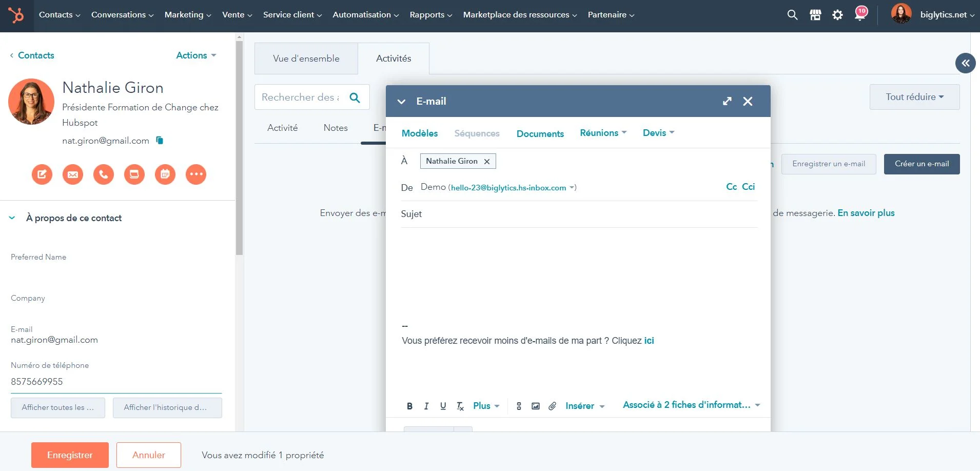Copy email address with the copy icon
The width and height of the screenshot is (980, 471).
[x=160, y=141]
